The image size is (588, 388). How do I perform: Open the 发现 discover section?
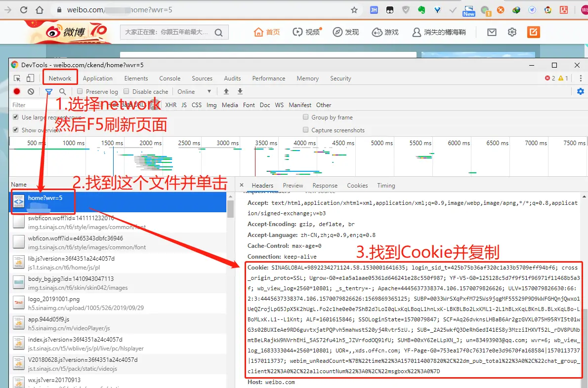tap(346, 32)
